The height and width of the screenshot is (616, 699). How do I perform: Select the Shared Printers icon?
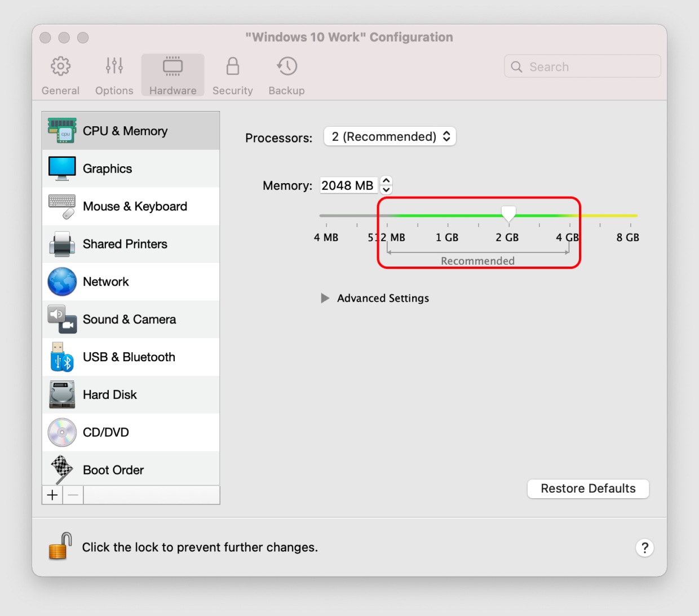pos(62,244)
